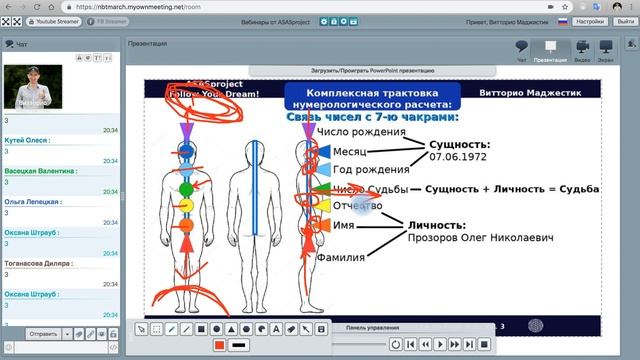Click the Chrome bookmark star icon
The height and width of the screenshot is (360, 640).
(565, 7)
